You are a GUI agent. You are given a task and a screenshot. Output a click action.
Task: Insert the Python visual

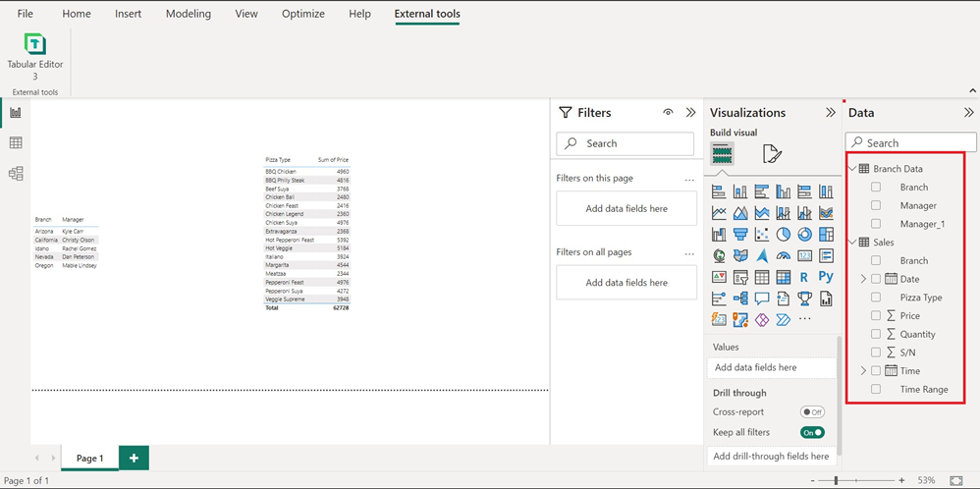click(x=826, y=276)
